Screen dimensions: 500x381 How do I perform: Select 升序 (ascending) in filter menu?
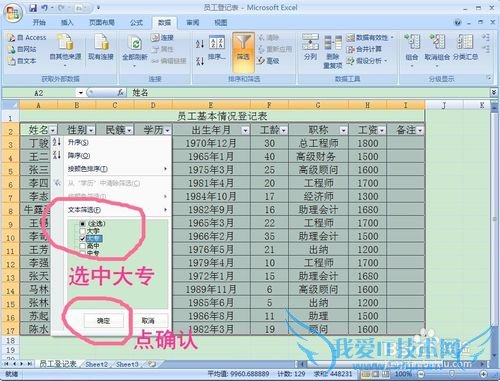[78, 142]
